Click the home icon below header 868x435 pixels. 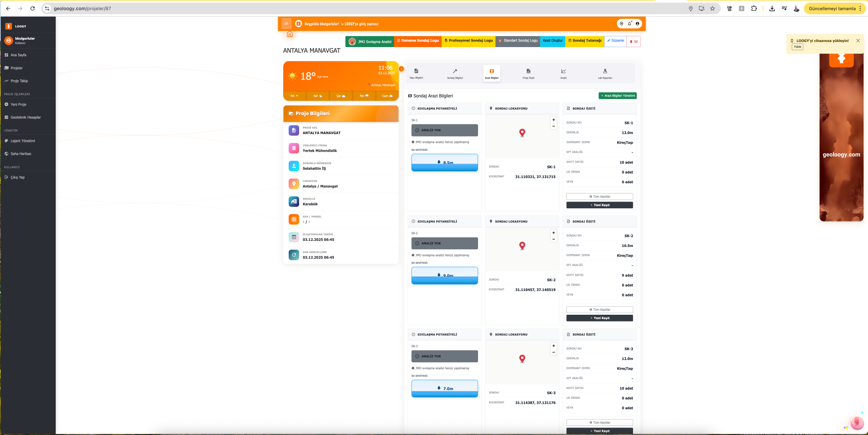pyautogui.click(x=290, y=34)
